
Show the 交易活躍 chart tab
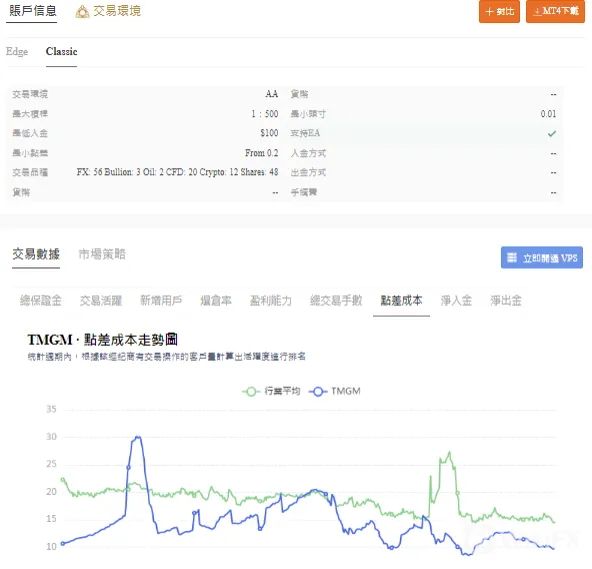(x=101, y=301)
